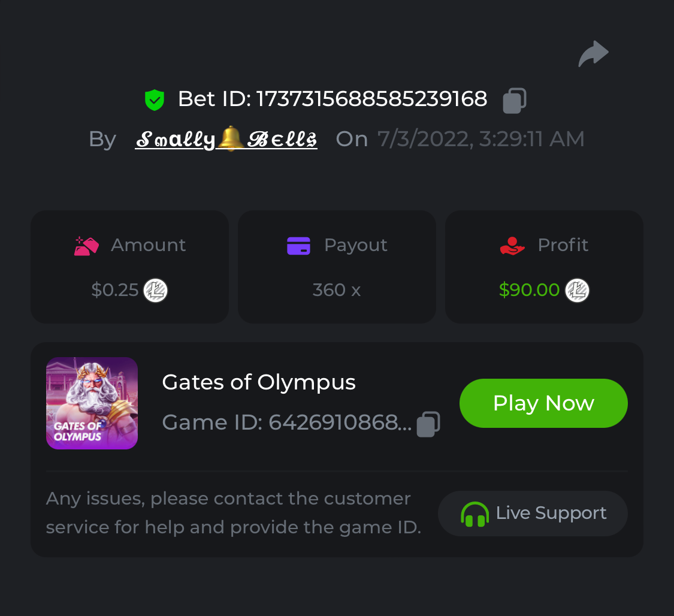Image resolution: width=674 pixels, height=616 pixels.
Task: Click the share arrow icon
Action: [x=593, y=54]
